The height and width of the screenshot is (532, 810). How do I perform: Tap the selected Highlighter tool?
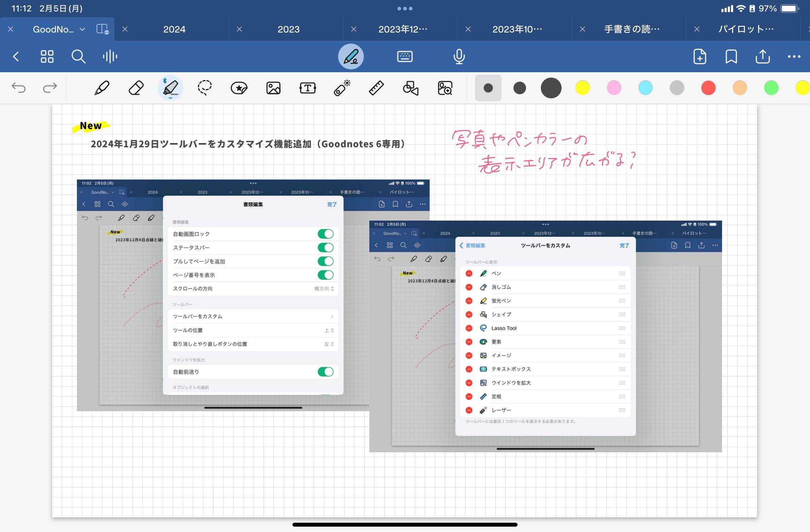tap(171, 88)
